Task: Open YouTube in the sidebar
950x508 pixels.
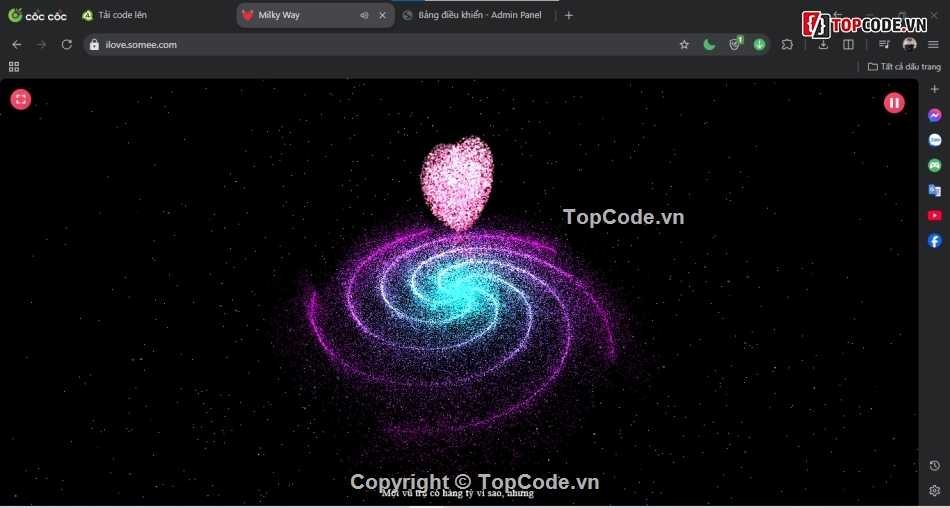Action: point(934,215)
